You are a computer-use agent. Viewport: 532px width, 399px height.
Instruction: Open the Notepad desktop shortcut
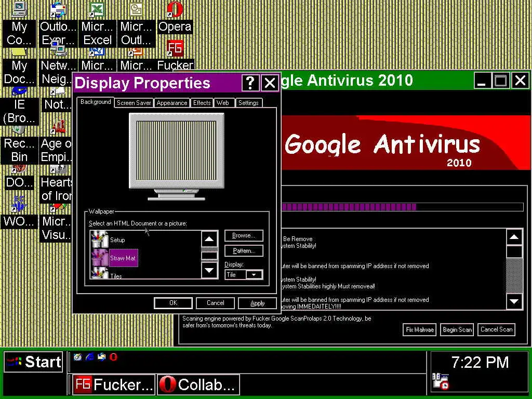coord(57,100)
